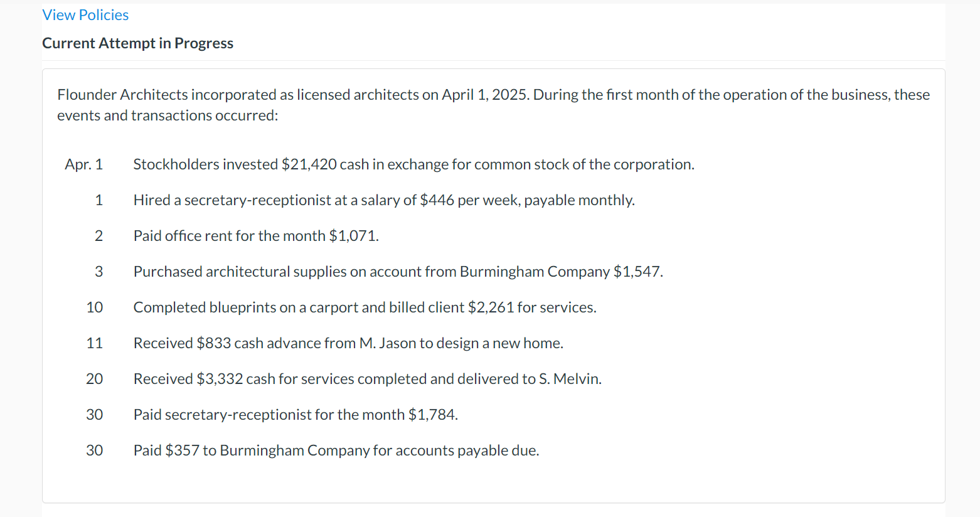This screenshot has width=980, height=517.
Task: Click the stockholders invested $21,420 transaction line
Action: 413,164
